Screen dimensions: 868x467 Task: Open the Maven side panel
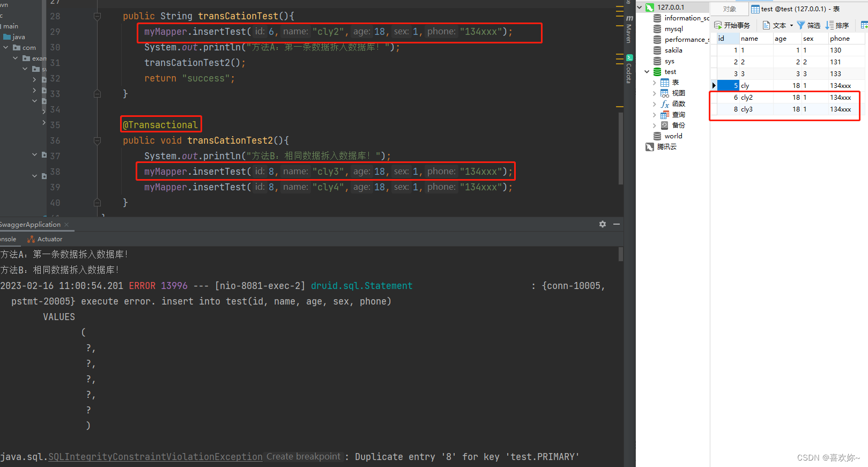(629, 29)
